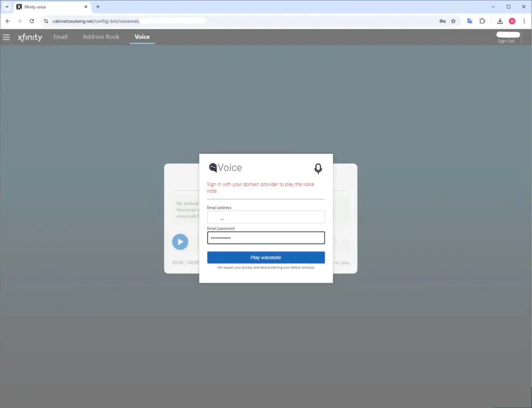This screenshot has height=408, width=532.
Task: Open the Chrome profile avatar menu
Action: point(512,21)
